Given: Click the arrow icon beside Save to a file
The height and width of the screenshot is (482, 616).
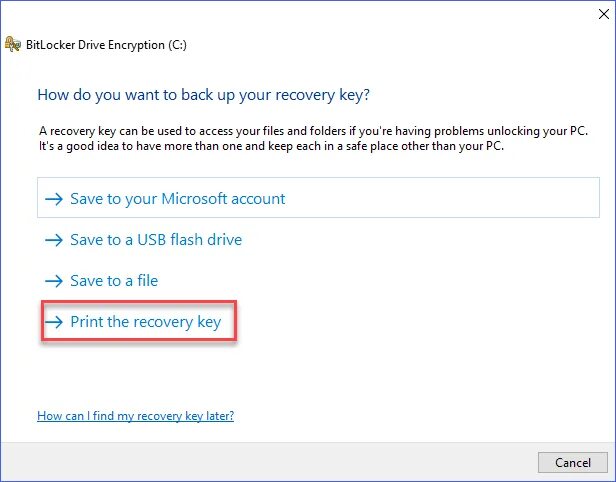Looking at the screenshot, I should point(54,281).
